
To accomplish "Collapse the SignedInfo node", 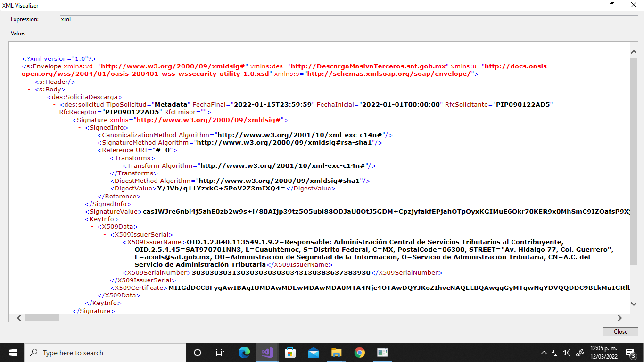I will 80,128.
